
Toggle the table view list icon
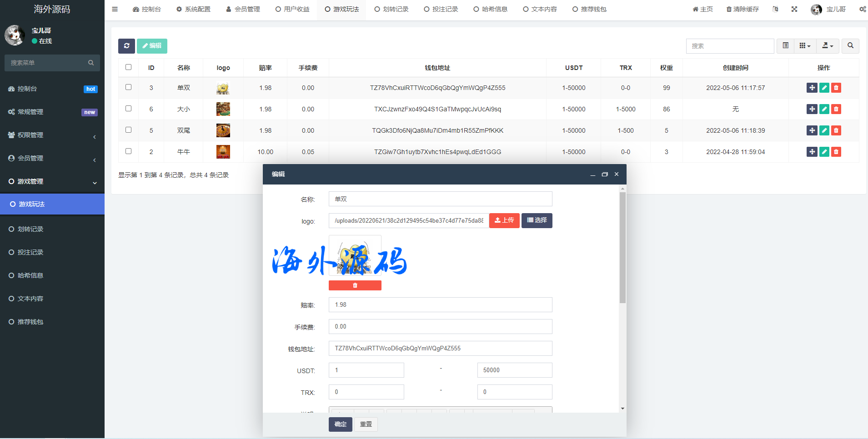[785, 46]
